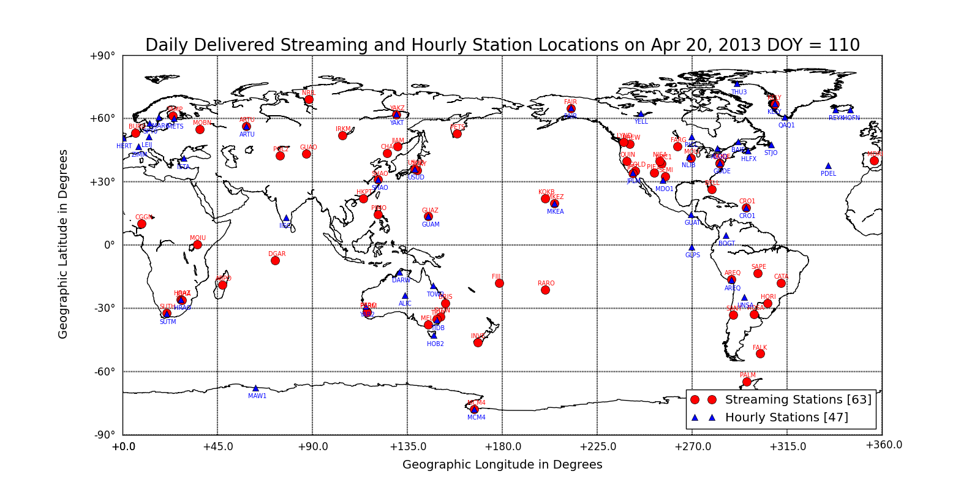Select the NRIL red station circle
Image resolution: width=980 pixels, height=490 pixels.
pos(309,99)
